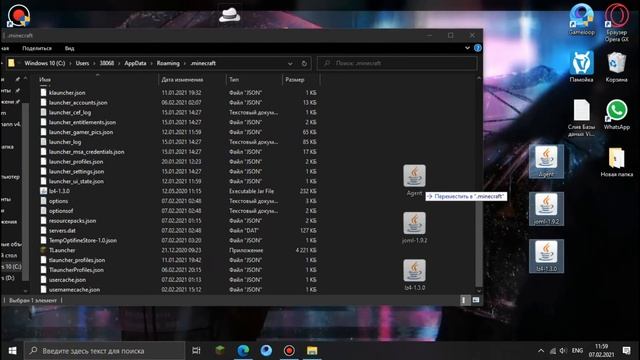640x360 pixels.
Task: Click the ENG language indicator
Action: [x=577, y=351]
